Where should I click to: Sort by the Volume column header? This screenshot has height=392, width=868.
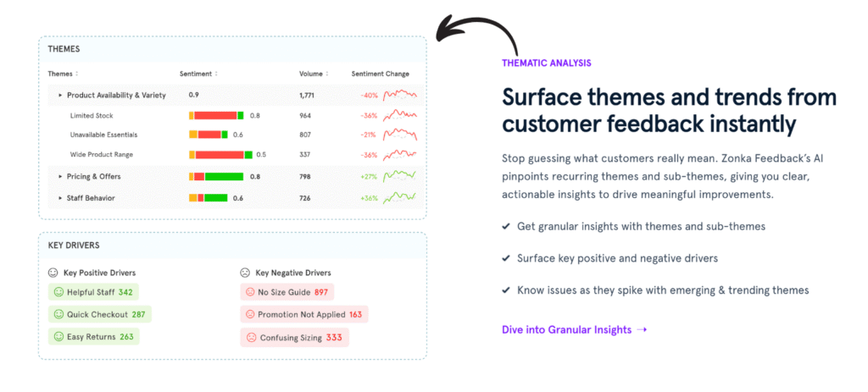point(314,74)
